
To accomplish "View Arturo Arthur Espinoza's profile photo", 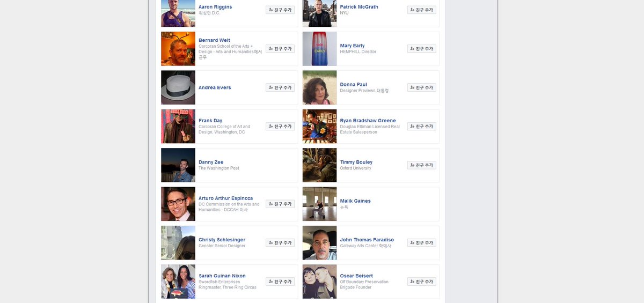I will [178, 204].
